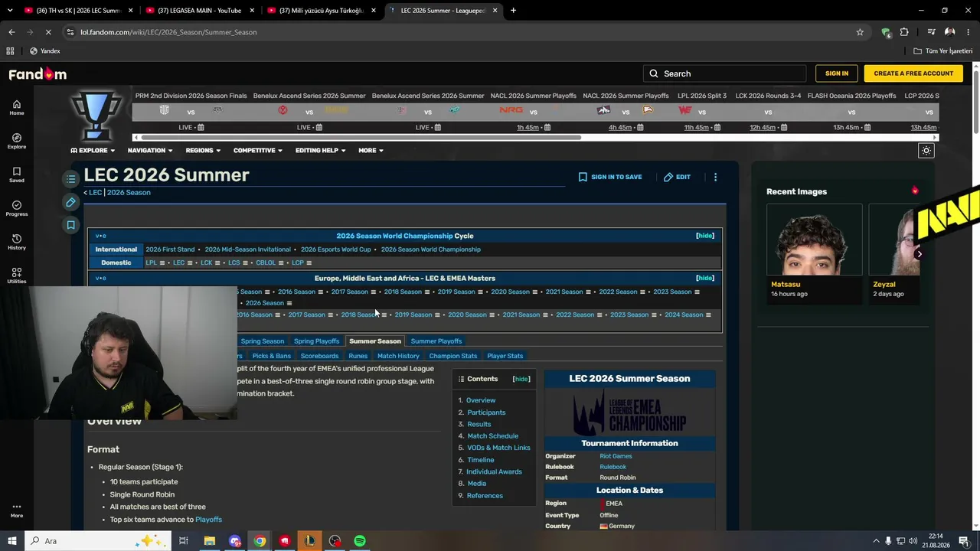The height and width of the screenshot is (551, 980).
Task: Expand the EDITING HELP dropdown menu
Action: coord(321,151)
